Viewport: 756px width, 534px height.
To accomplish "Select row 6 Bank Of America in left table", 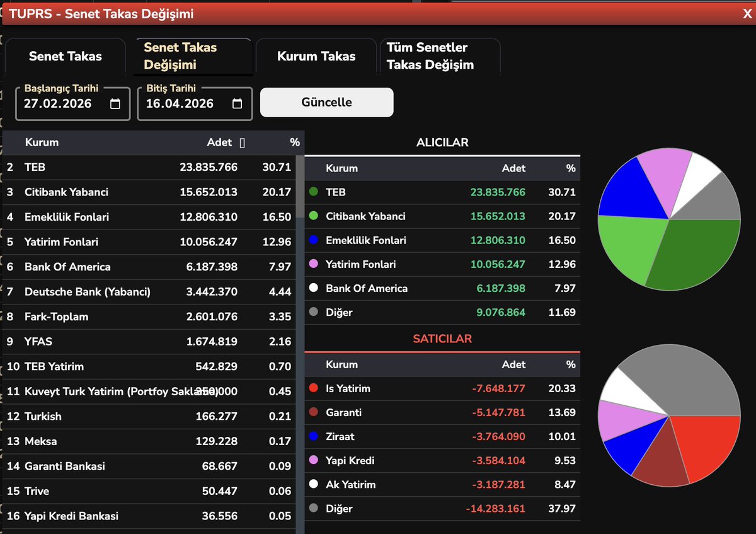I will pos(149,267).
